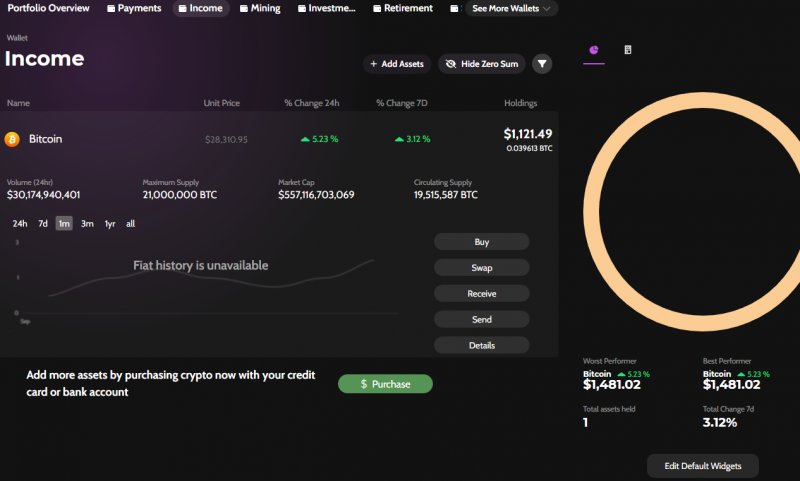This screenshot has height=481, width=800.
Task: Switch to the Portfolio Overview tab
Action: [x=48, y=8]
